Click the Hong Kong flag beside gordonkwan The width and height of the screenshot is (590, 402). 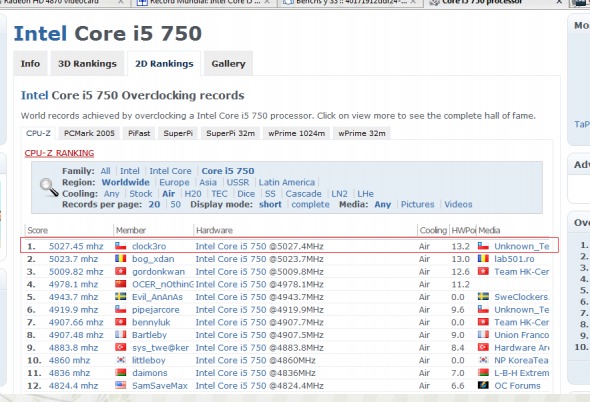(120, 271)
